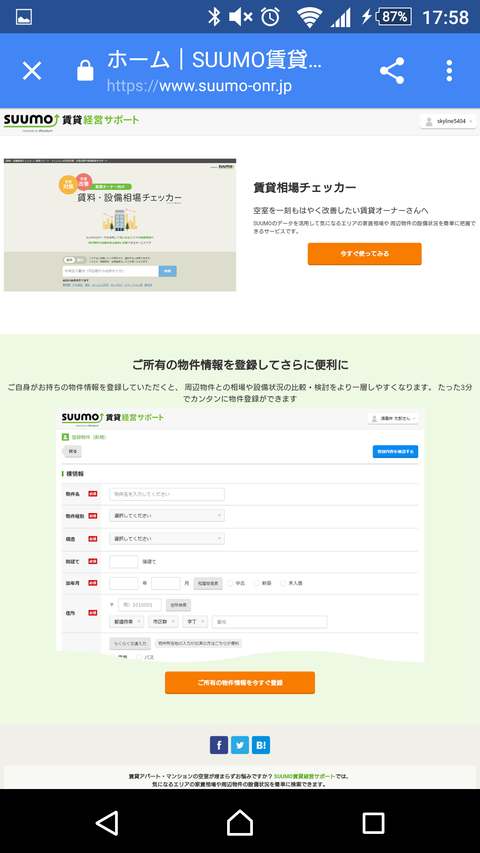Tap the Wi-Fi status icon
This screenshot has width=480, height=853.
pyautogui.click(x=309, y=17)
